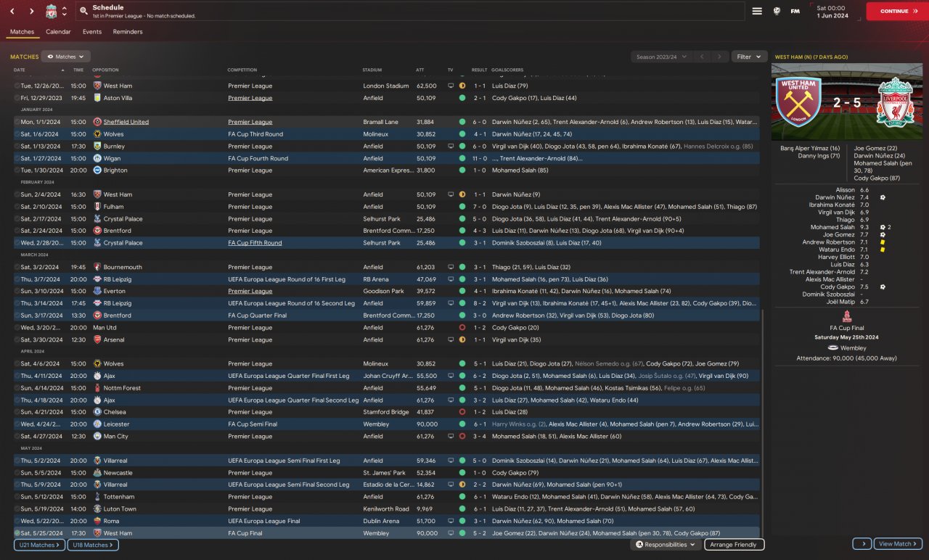
Task: Click the Arrange Friendly button
Action: click(734, 545)
